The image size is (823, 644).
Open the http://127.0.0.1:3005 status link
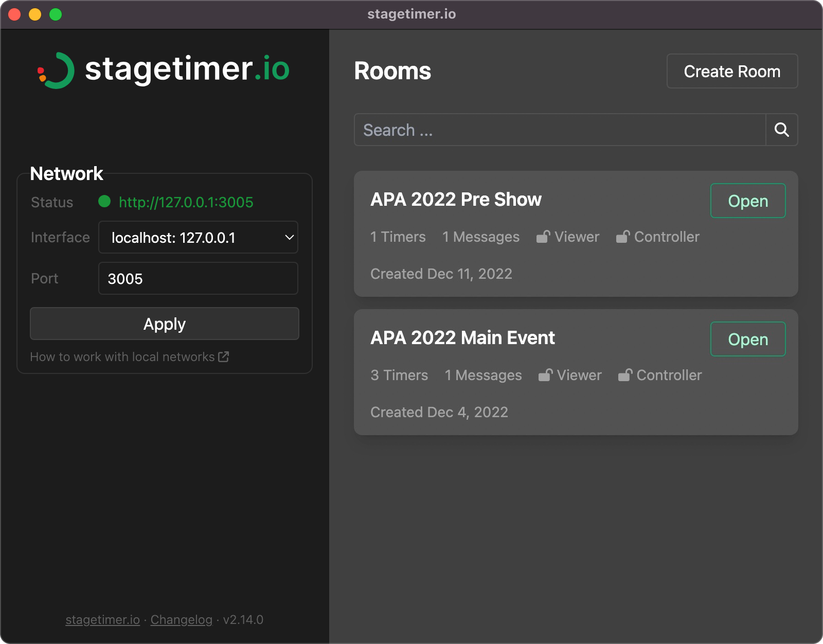pos(185,202)
